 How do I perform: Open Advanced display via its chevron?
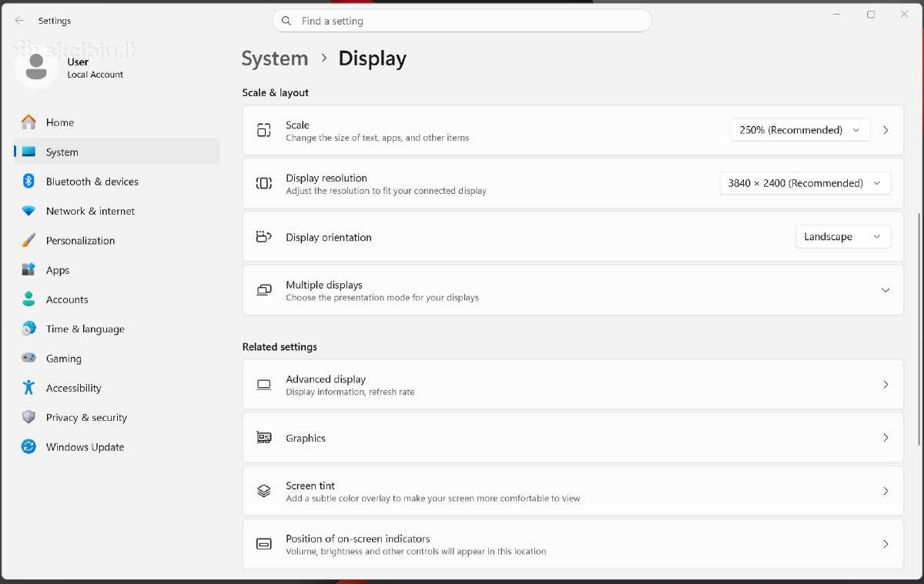(885, 385)
